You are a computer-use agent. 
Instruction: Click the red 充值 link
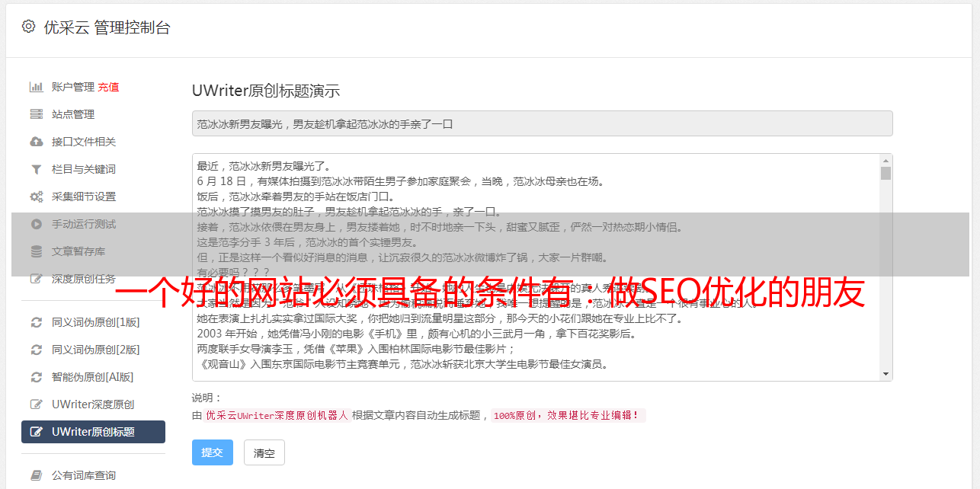tap(108, 87)
